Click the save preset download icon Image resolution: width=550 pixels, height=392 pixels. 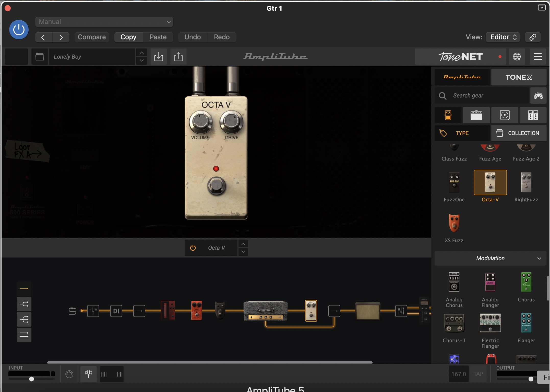tap(159, 57)
